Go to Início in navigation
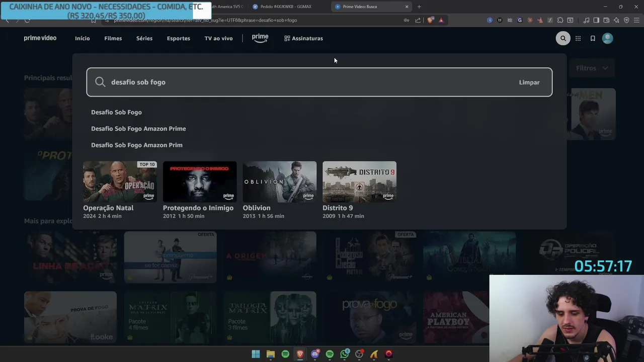Image resolution: width=644 pixels, height=362 pixels. pyautogui.click(x=83, y=38)
